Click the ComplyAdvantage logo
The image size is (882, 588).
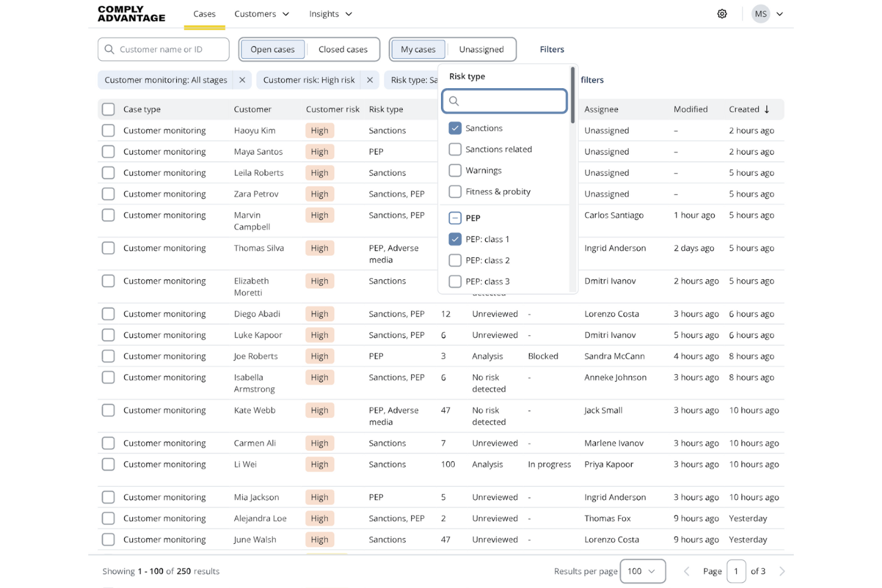click(x=131, y=14)
